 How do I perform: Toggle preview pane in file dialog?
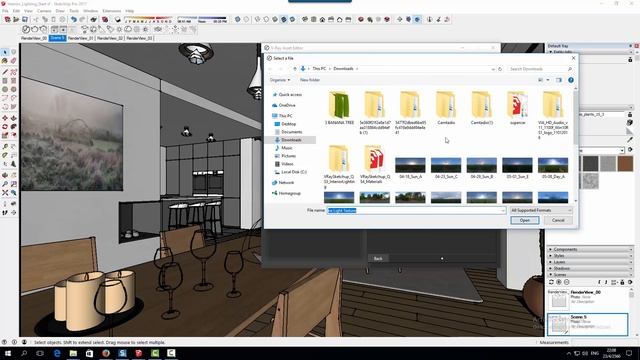(x=559, y=80)
